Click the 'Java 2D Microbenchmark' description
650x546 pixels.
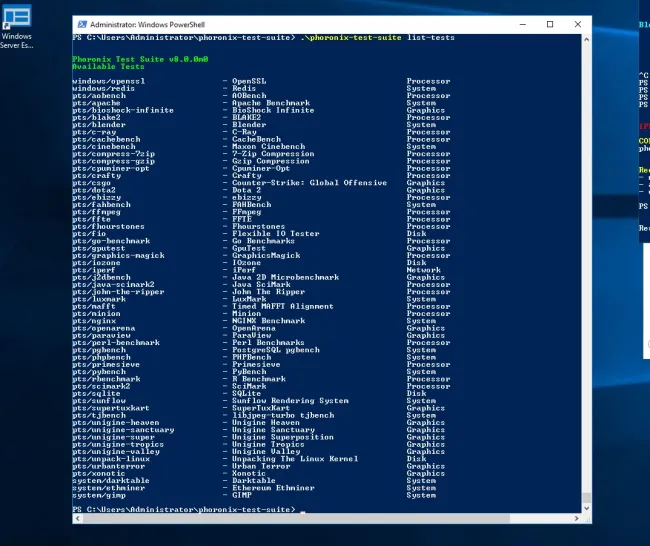[x=285, y=277]
